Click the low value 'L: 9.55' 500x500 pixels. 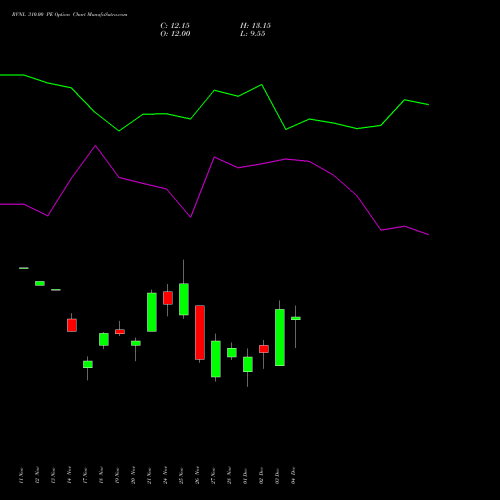point(253,34)
